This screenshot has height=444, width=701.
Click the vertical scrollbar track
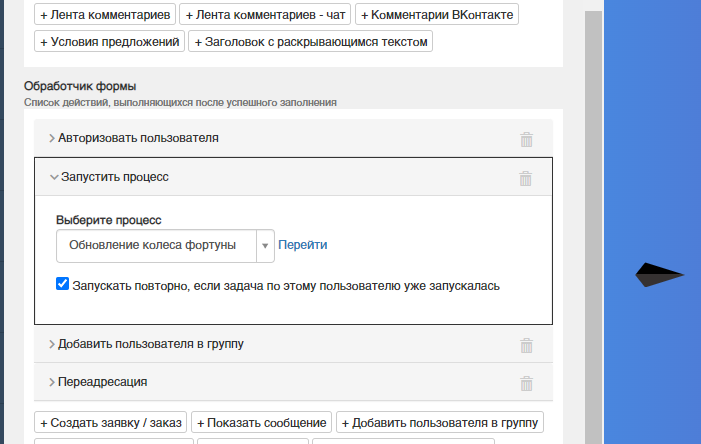(x=593, y=224)
